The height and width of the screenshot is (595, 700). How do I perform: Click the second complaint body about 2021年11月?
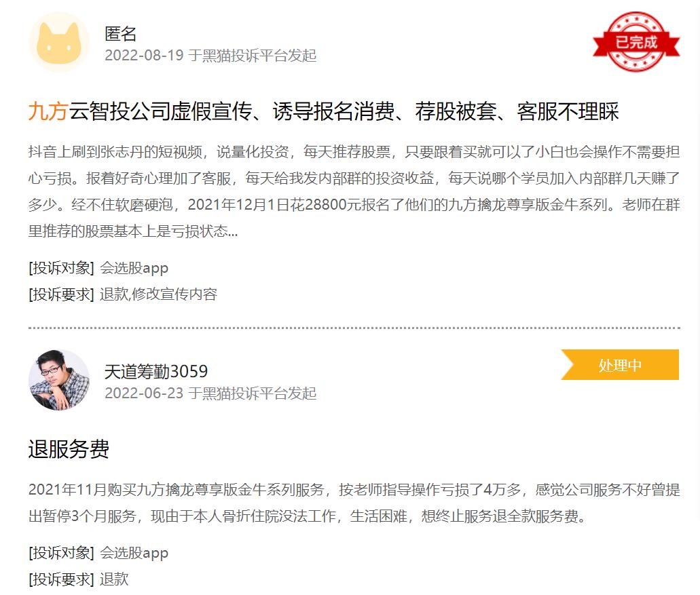354,503
